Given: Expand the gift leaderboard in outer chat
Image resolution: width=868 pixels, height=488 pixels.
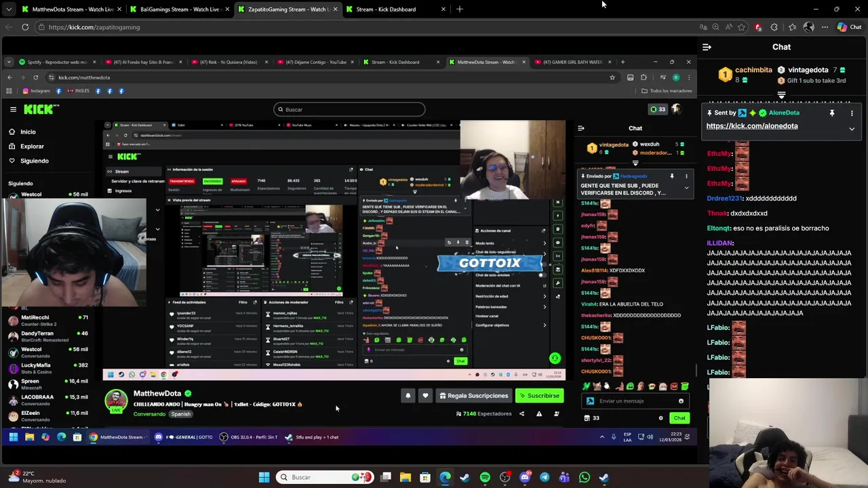Looking at the screenshot, I should click(781, 94).
